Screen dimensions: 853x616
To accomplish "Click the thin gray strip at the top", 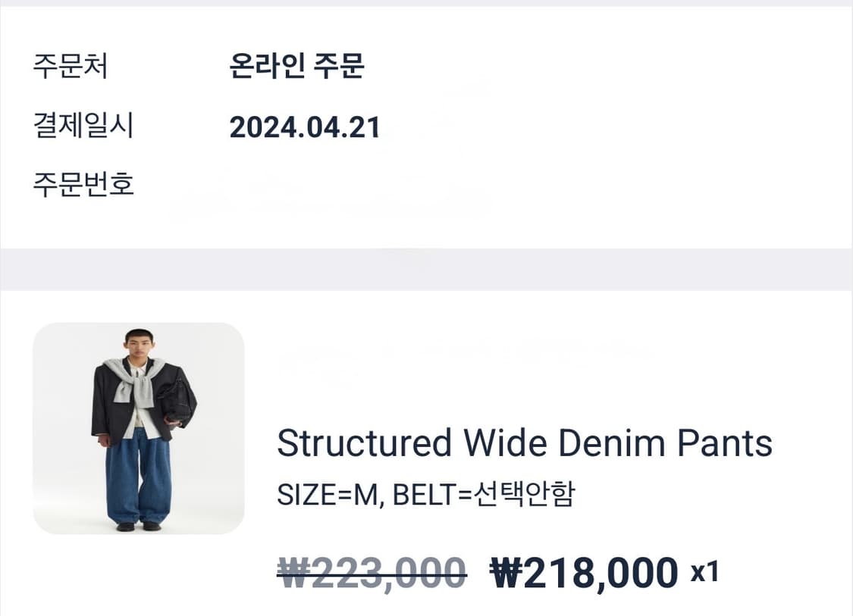I will coord(426,3).
